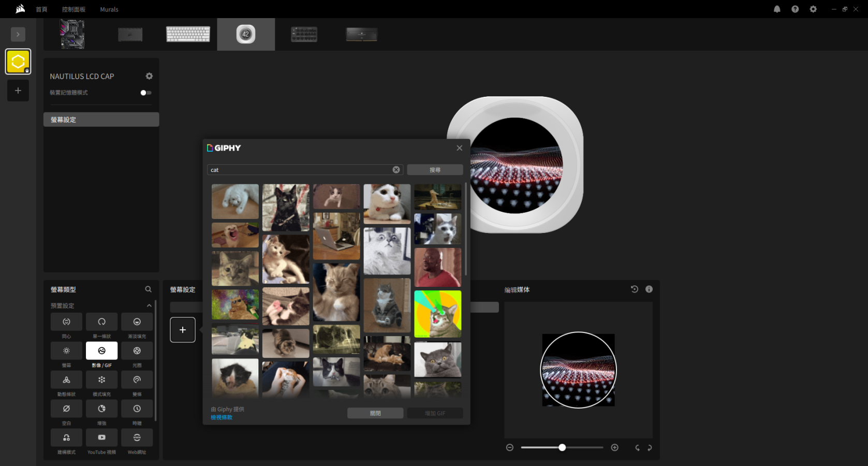Toggle 裝置記憶體模式 switch
Image resolution: width=868 pixels, height=466 pixels.
(x=145, y=93)
